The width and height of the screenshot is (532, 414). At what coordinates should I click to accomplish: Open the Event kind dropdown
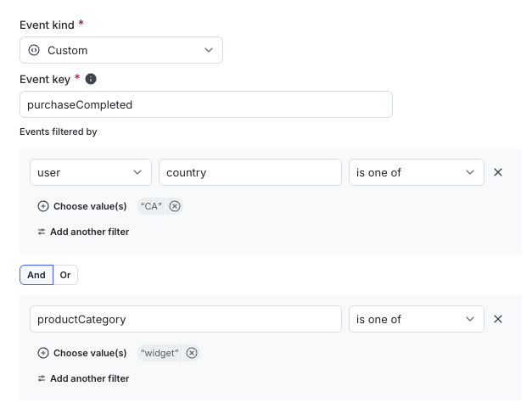point(121,50)
